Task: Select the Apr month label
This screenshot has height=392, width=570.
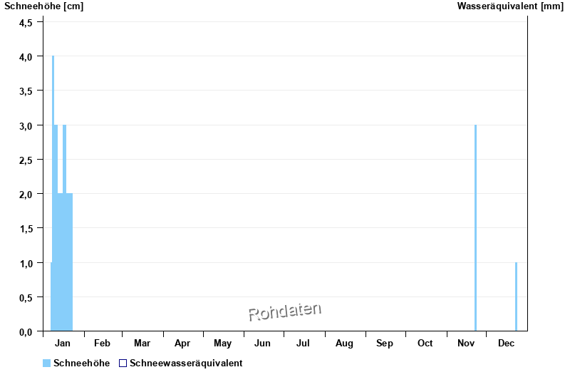Action: point(182,344)
